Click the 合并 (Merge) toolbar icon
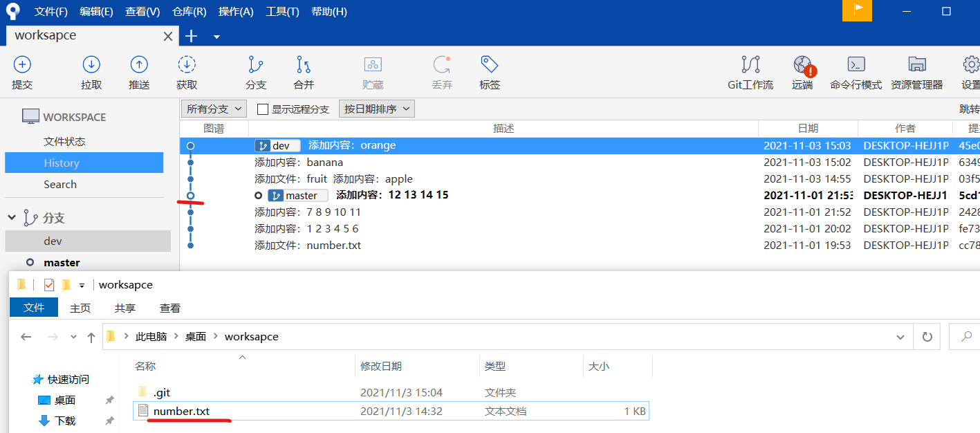 304,65
